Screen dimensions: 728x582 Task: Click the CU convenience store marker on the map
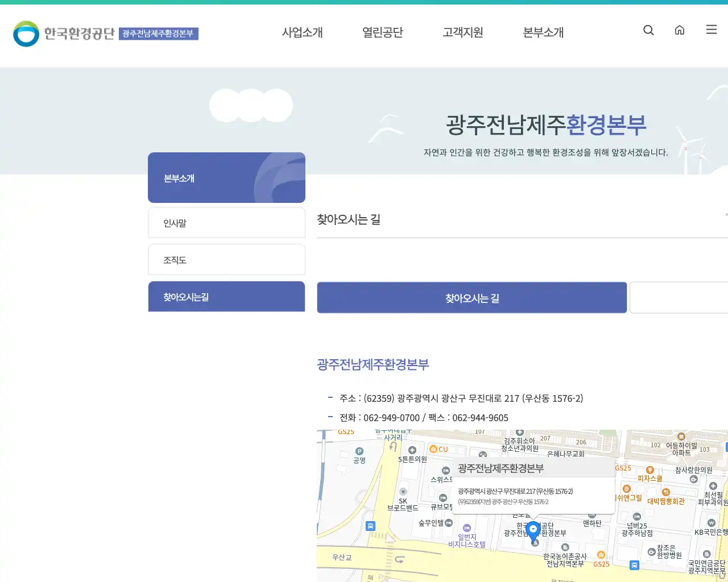(x=434, y=450)
